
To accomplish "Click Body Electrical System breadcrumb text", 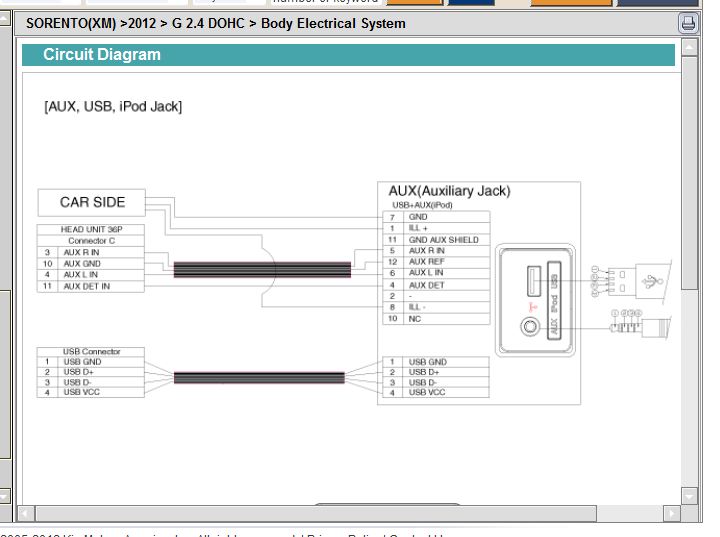I will click(333, 23).
